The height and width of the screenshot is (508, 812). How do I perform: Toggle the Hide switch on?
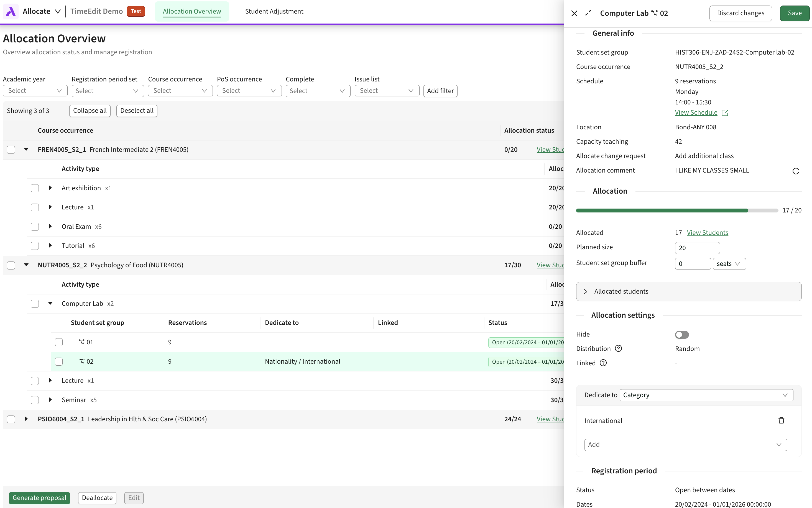pos(681,335)
